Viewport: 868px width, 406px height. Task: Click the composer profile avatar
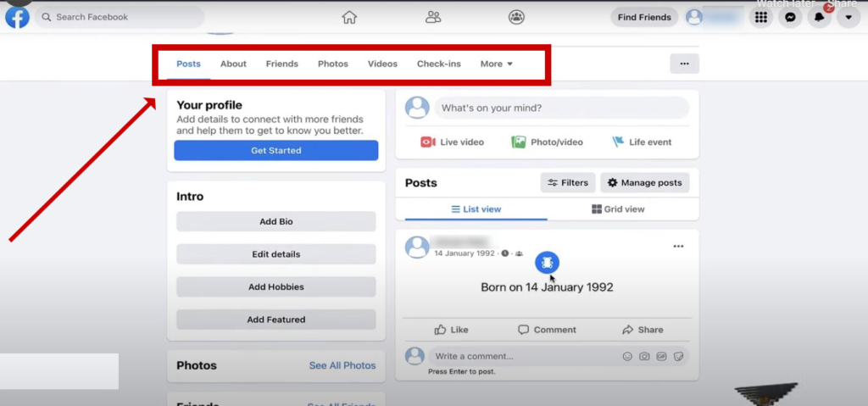417,108
